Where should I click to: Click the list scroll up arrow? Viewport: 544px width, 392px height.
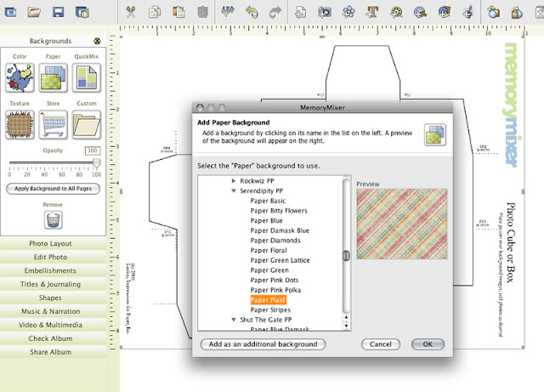(346, 317)
